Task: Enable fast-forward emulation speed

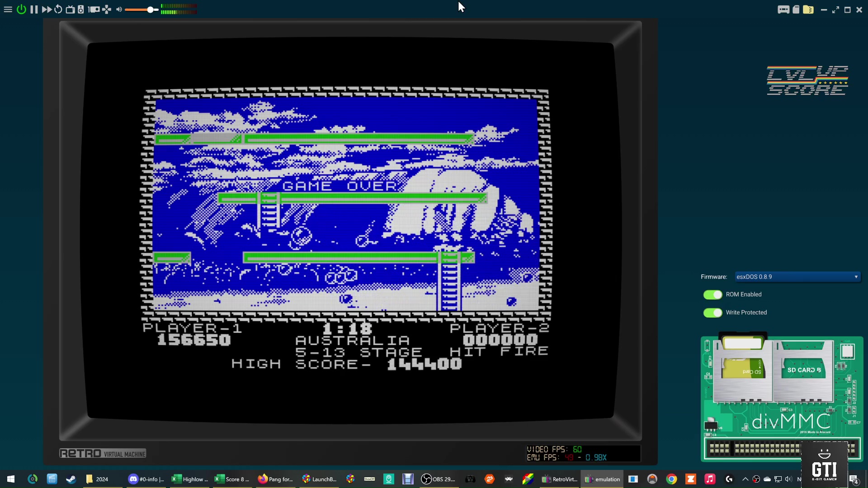Action: 47,9
